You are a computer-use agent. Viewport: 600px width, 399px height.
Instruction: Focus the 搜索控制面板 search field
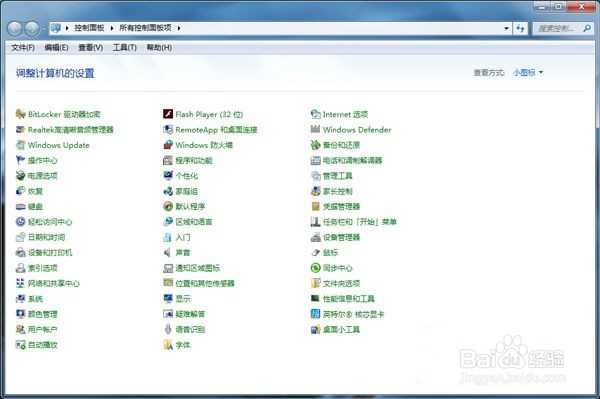(x=558, y=28)
